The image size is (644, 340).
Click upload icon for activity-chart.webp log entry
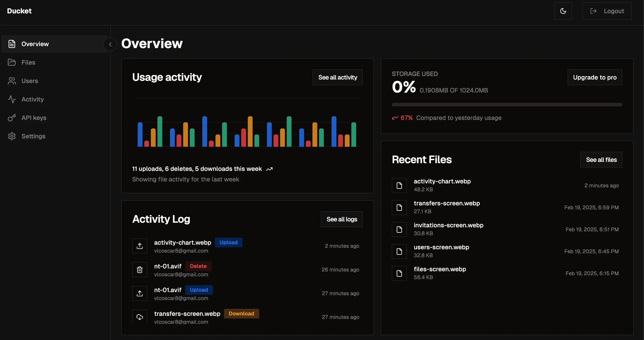(x=140, y=246)
